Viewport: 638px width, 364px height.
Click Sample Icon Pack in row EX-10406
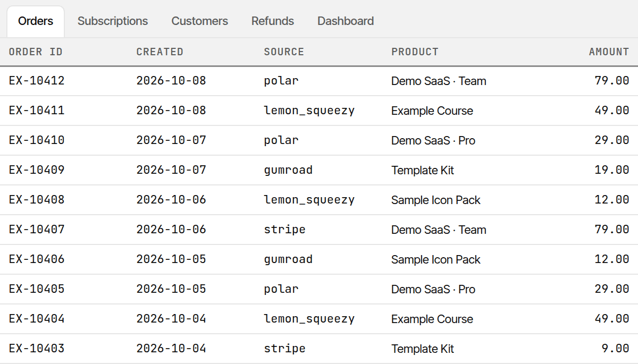point(436,259)
